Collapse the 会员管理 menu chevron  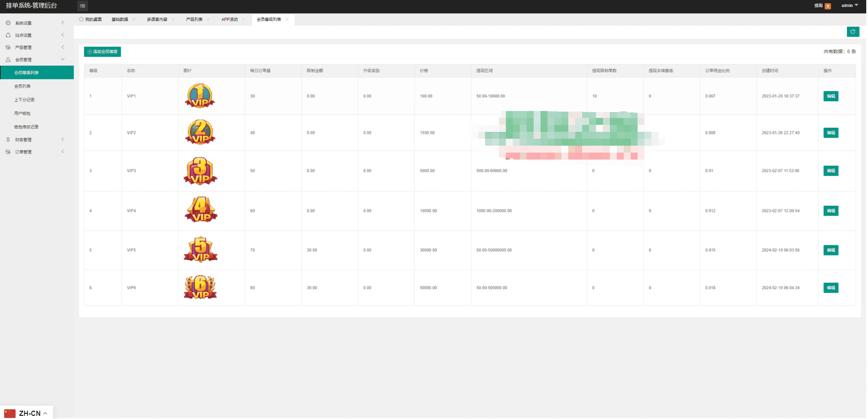(x=63, y=59)
